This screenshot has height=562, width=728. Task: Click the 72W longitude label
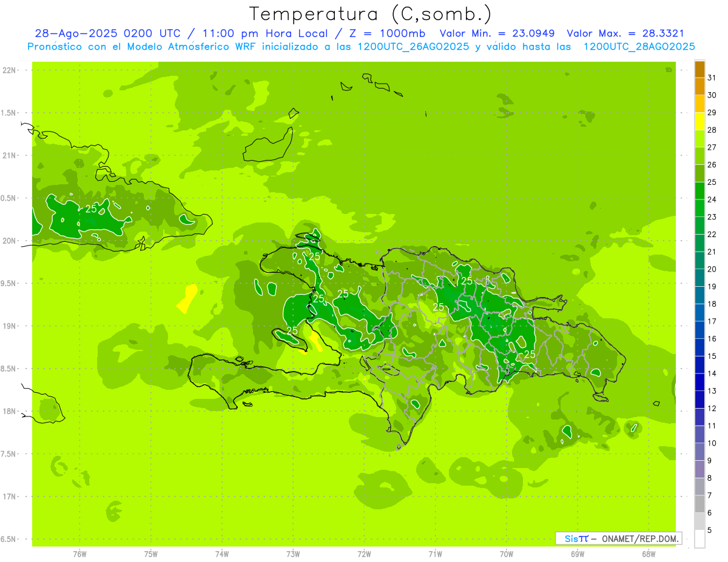point(364,554)
